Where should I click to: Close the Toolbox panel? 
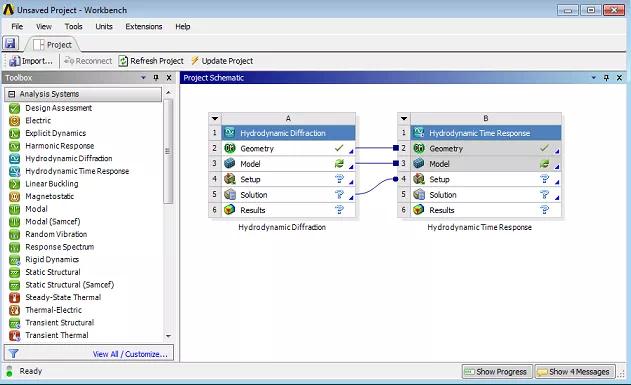click(169, 78)
